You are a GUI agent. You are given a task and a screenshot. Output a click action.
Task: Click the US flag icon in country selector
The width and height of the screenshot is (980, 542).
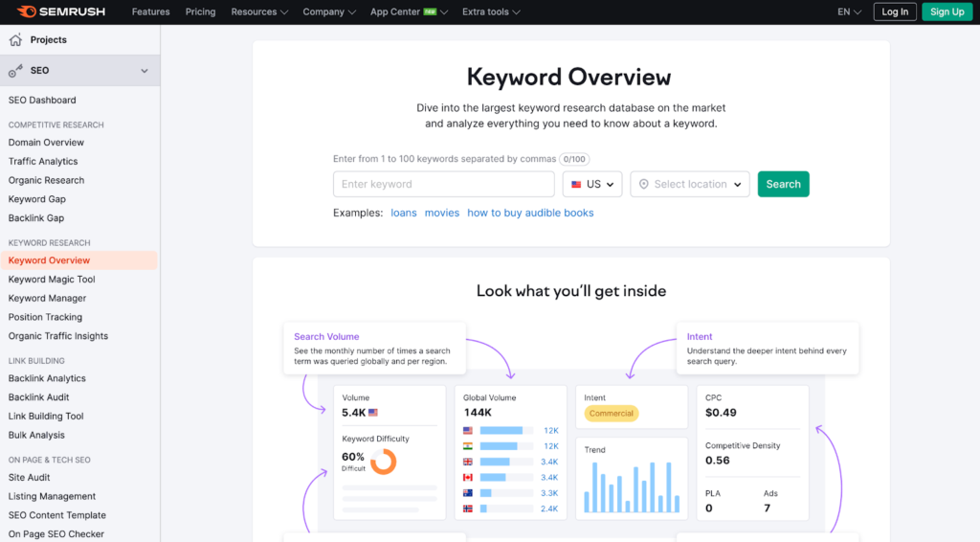pyautogui.click(x=576, y=185)
